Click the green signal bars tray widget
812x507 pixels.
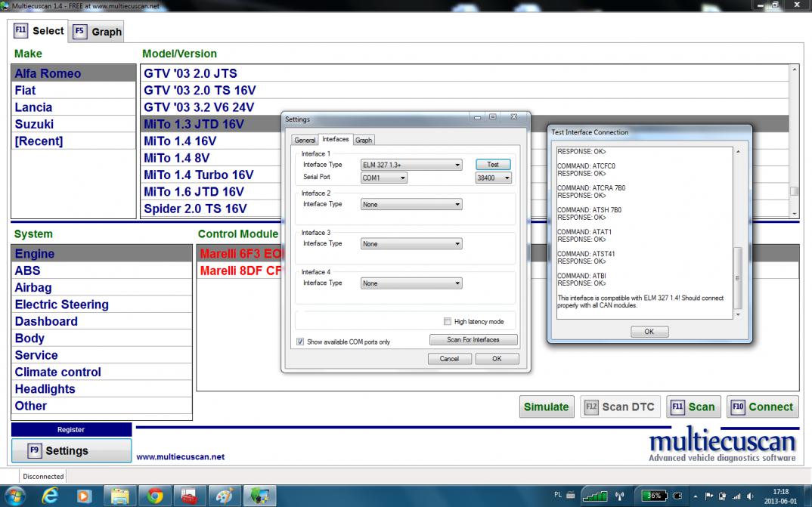(x=596, y=496)
